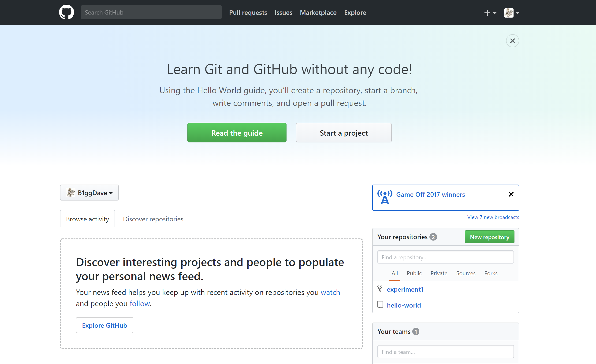Open the hello-world repository

click(x=404, y=305)
